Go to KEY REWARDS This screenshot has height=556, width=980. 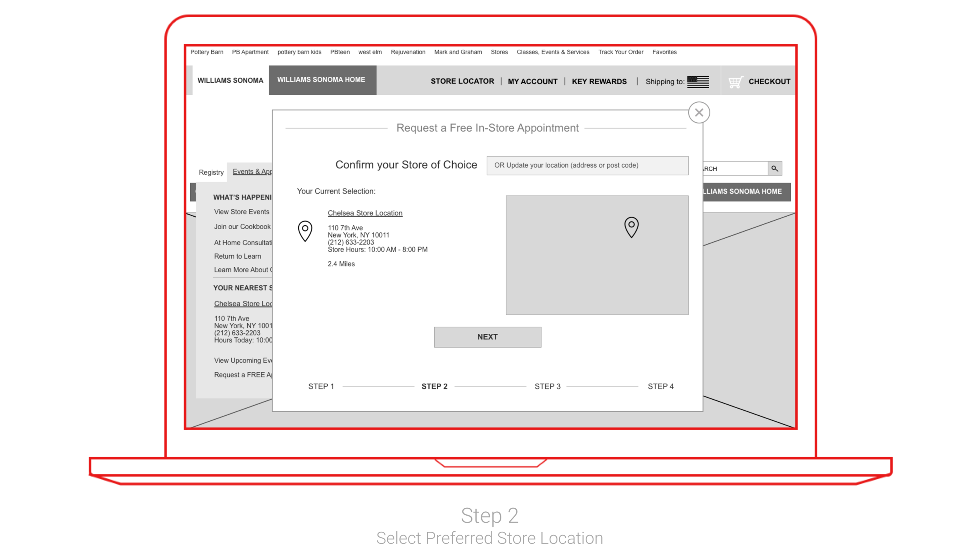click(x=599, y=81)
